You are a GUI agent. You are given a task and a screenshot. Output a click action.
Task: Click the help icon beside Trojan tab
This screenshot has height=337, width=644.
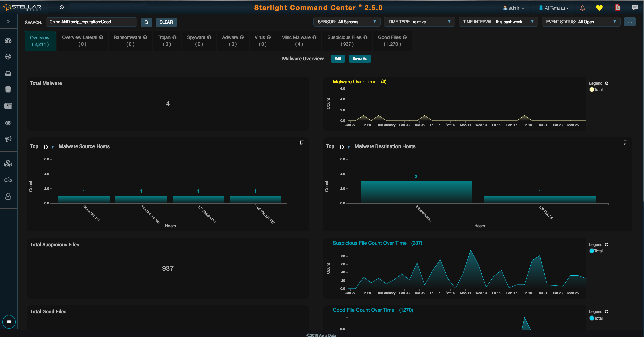[x=174, y=37]
